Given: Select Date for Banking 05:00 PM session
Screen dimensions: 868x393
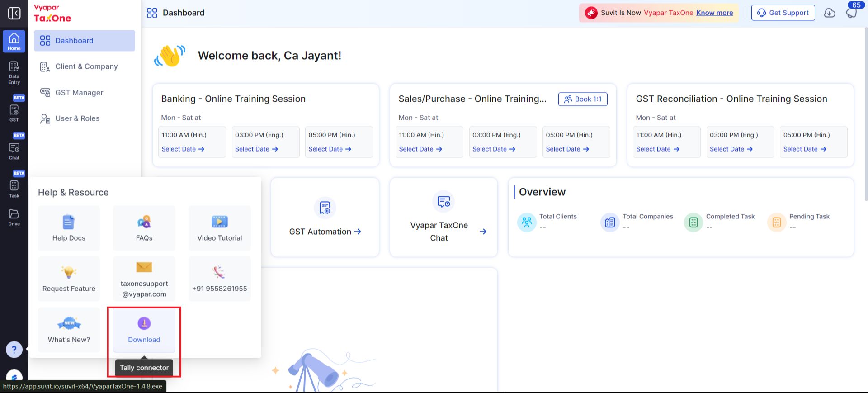Looking at the screenshot, I should 330,149.
